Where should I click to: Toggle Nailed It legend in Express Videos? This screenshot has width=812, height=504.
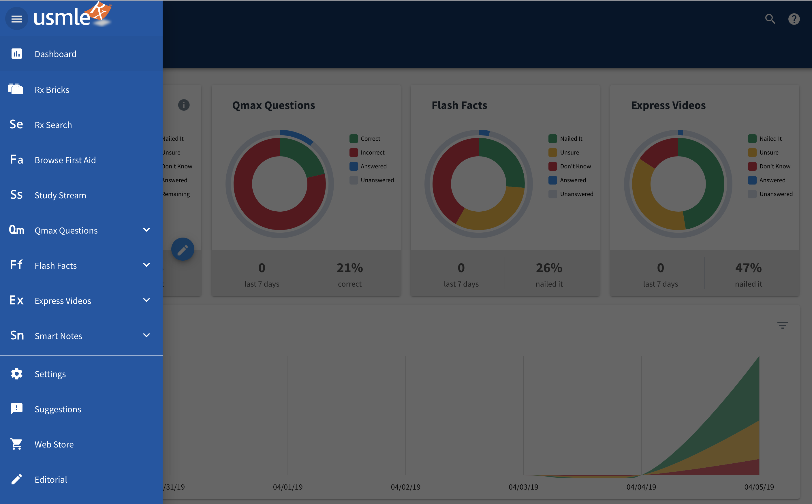point(765,138)
